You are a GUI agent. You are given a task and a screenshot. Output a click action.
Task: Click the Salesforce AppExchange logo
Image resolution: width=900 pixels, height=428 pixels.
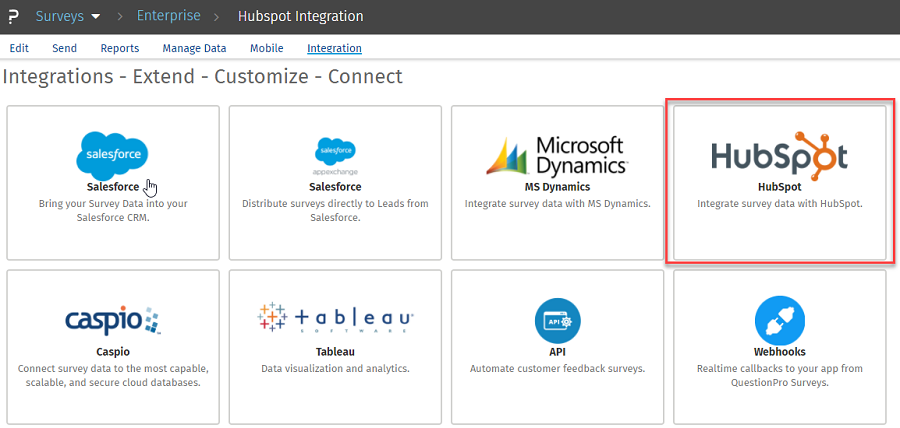pos(335,154)
